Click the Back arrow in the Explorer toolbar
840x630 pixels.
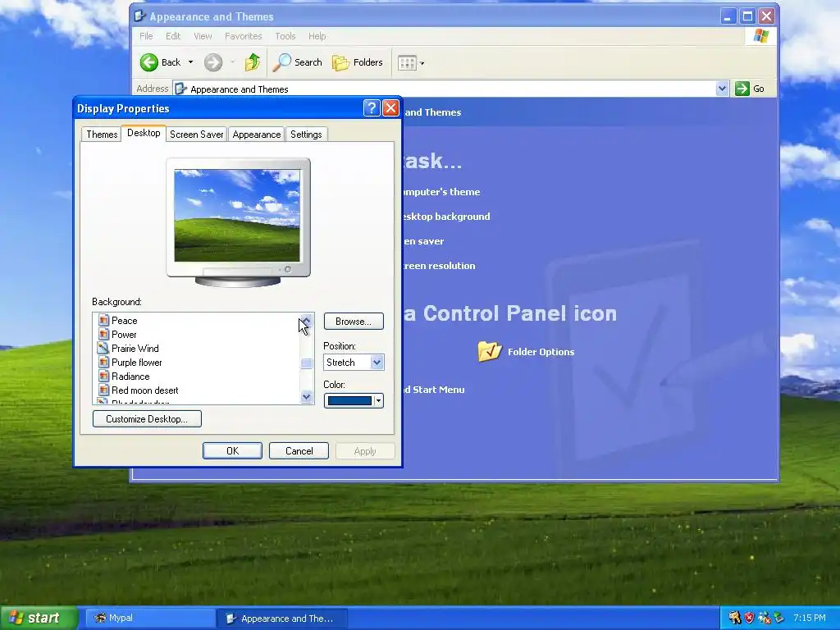149,62
